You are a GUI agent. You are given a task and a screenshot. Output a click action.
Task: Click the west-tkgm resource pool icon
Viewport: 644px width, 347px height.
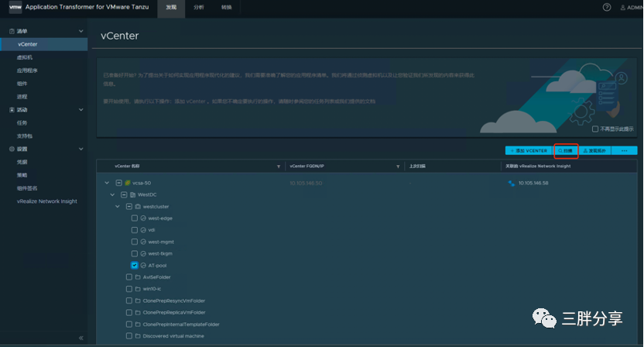coord(143,254)
